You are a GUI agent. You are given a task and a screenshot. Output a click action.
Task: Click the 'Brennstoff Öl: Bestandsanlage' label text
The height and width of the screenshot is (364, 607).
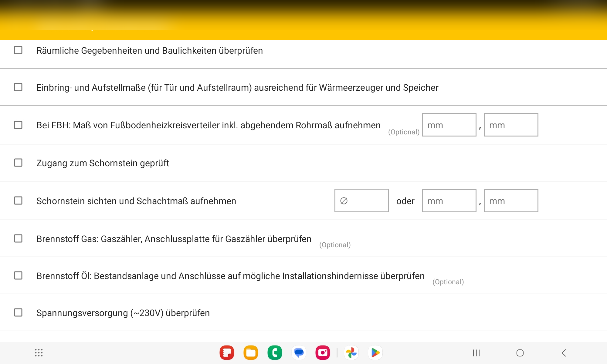tap(230, 276)
